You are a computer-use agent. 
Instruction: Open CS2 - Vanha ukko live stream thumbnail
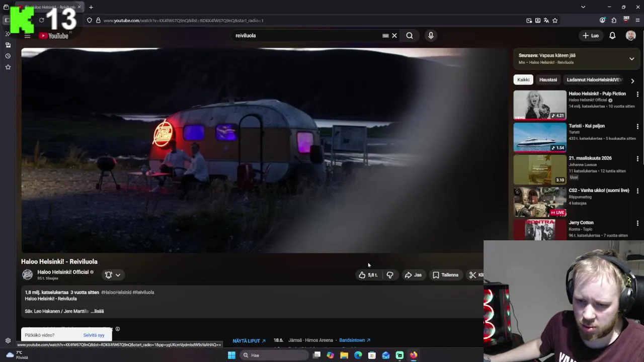pos(540,202)
